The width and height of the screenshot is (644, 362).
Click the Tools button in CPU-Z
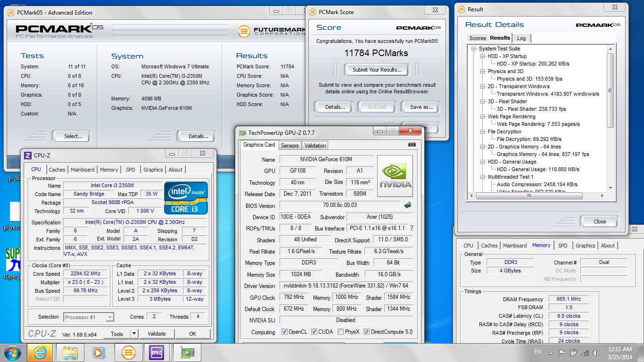(x=117, y=334)
